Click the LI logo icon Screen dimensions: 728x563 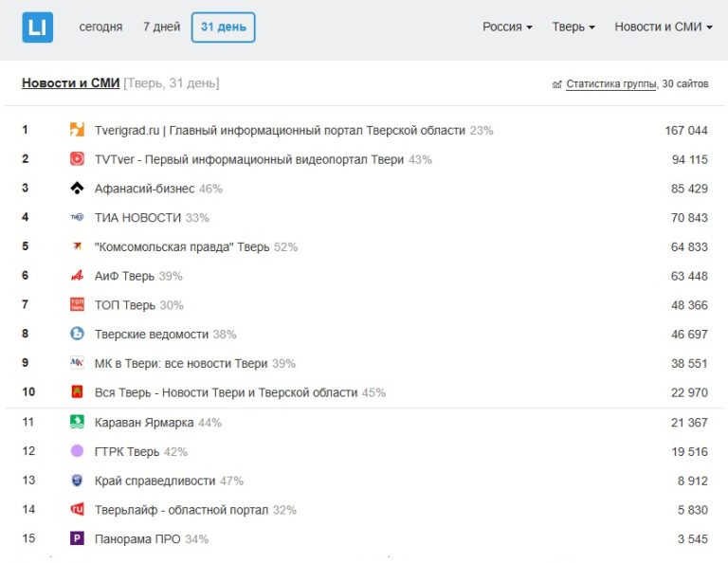pyautogui.click(x=37, y=27)
